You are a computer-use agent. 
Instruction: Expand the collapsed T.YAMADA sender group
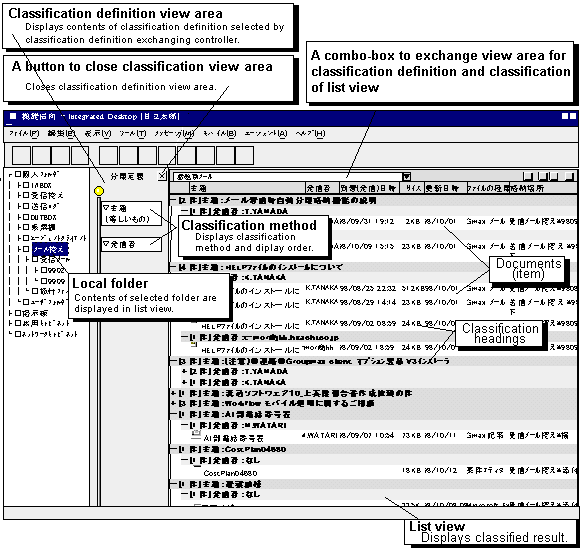184,371
